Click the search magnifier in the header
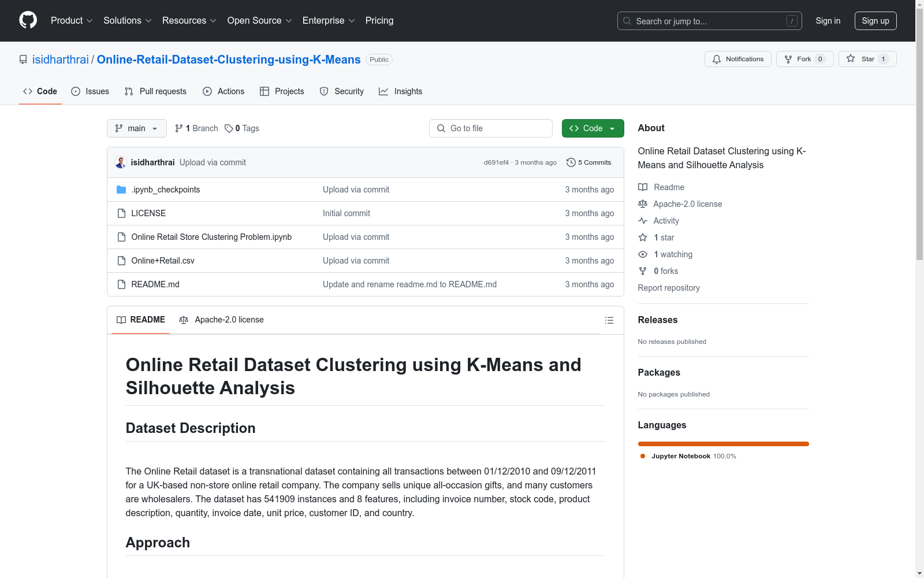Viewport: 924px width, 578px height. (627, 21)
